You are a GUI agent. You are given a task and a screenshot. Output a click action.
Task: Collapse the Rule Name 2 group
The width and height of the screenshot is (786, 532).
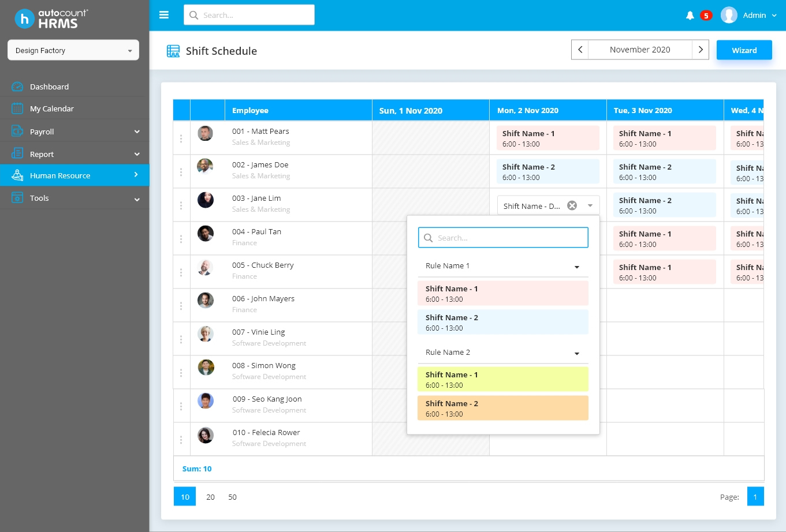[576, 353]
